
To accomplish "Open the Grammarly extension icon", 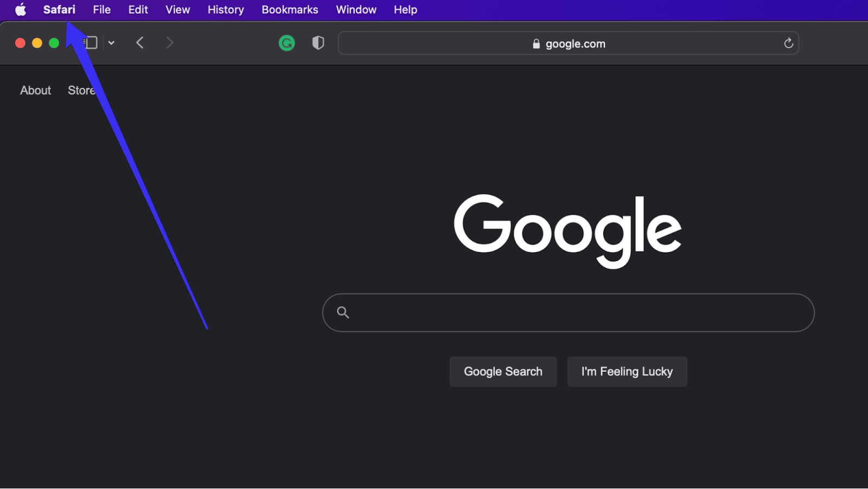I will tap(287, 43).
